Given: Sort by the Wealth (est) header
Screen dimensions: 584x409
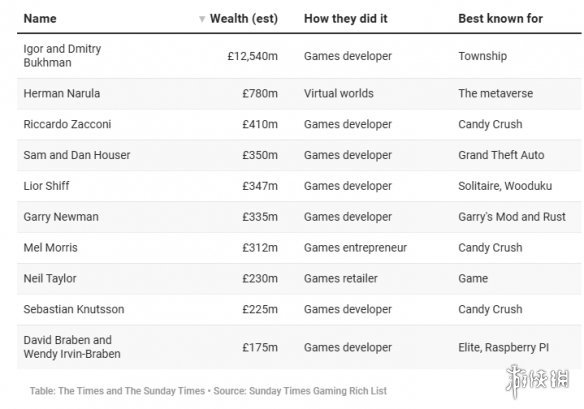Looking at the screenshot, I should [x=244, y=18].
